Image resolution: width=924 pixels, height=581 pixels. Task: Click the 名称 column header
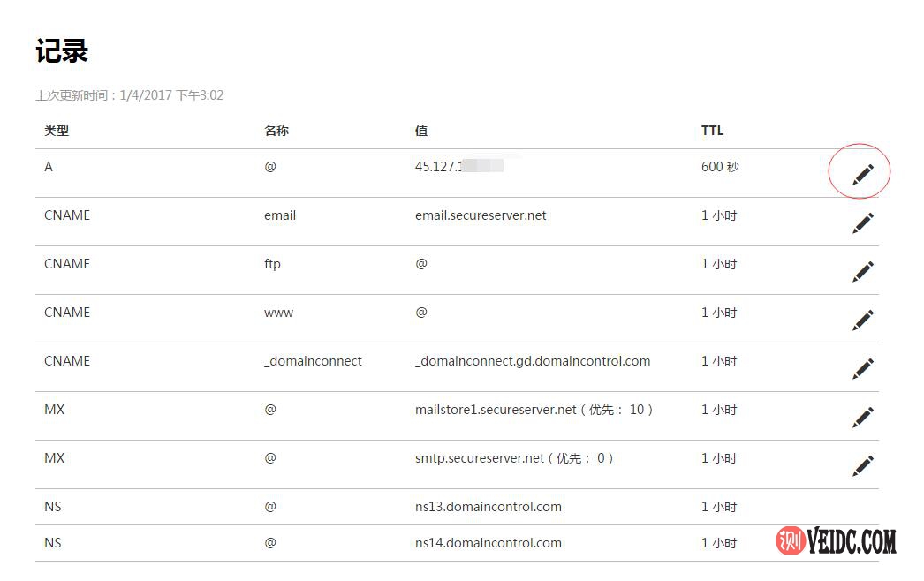(276, 131)
